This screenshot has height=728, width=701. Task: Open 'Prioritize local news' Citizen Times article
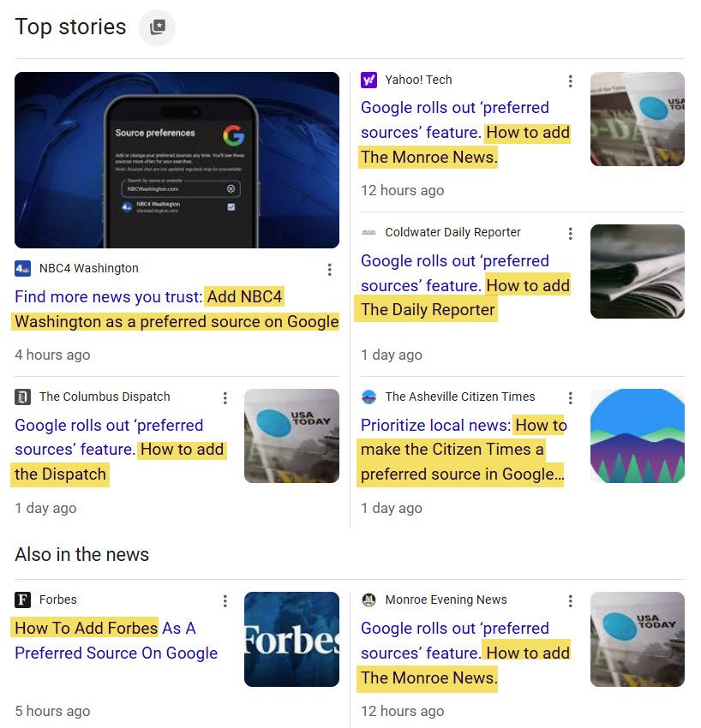click(464, 450)
